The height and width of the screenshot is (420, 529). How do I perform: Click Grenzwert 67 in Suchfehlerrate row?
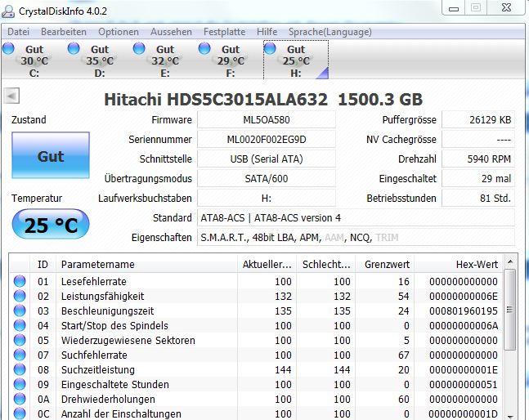coord(404,355)
